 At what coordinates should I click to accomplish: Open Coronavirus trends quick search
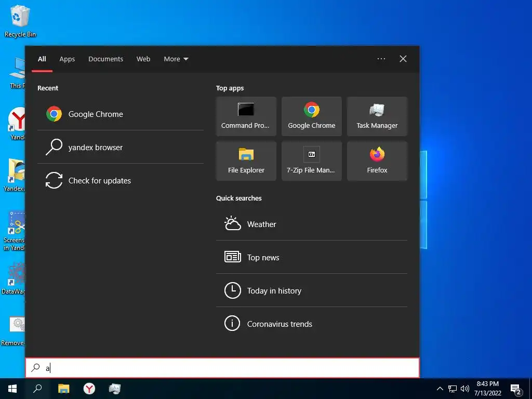(x=312, y=324)
